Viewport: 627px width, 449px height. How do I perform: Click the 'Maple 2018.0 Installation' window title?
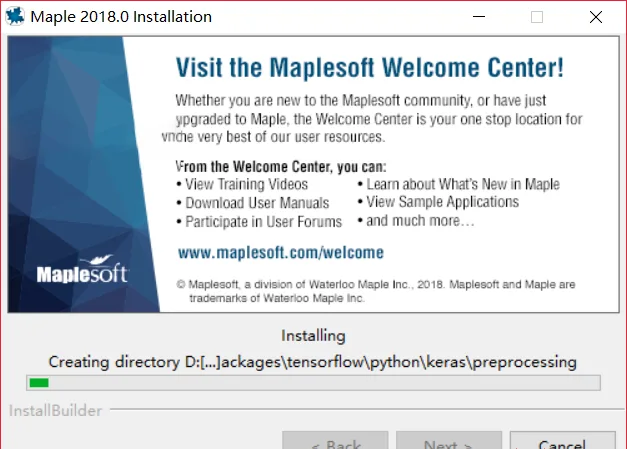121,17
